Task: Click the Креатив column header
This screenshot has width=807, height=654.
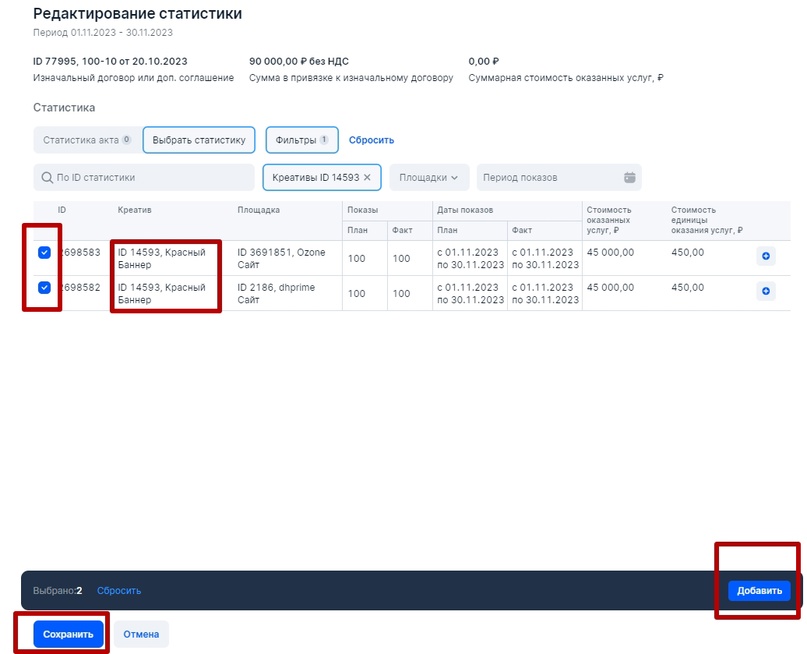Action: 134,210
